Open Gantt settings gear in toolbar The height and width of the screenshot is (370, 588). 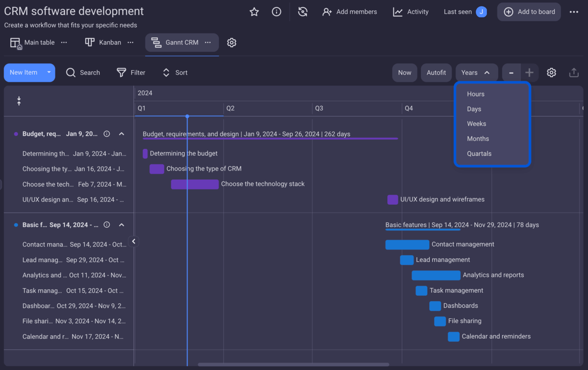pos(551,73)
